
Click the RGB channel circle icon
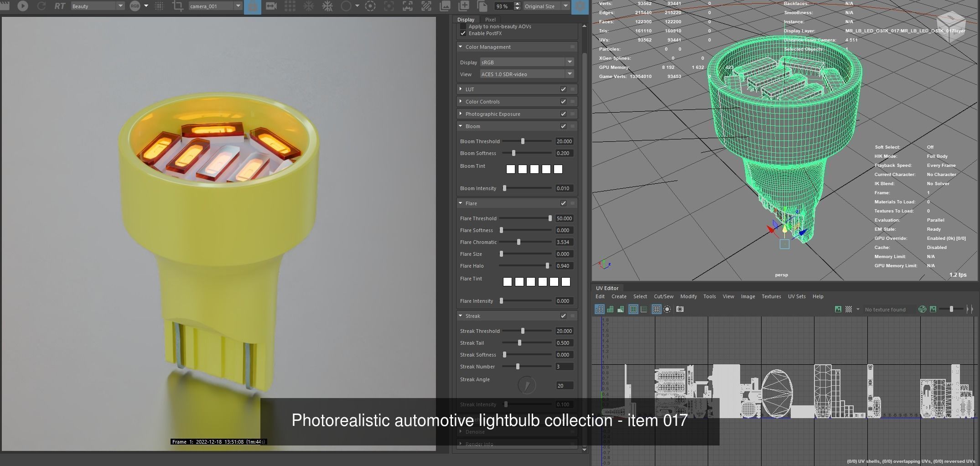135,6
